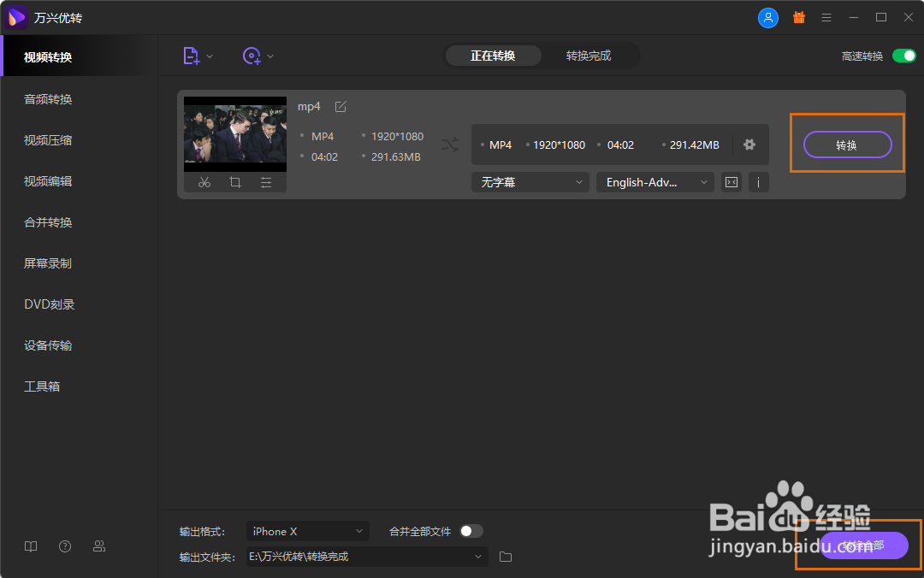Screen dimensions: 924x578
Task: Open the hamburger menu icon
Action: [826, 18]
